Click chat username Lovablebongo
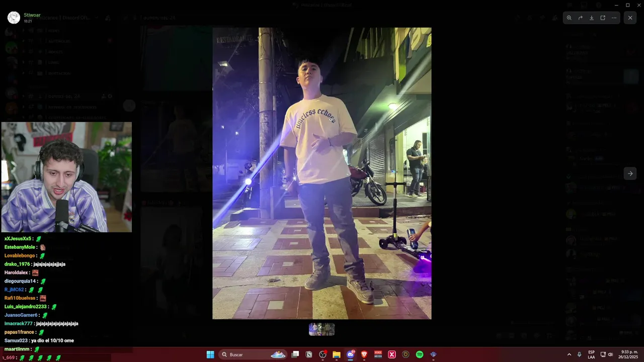 click(x=20, y=256)
